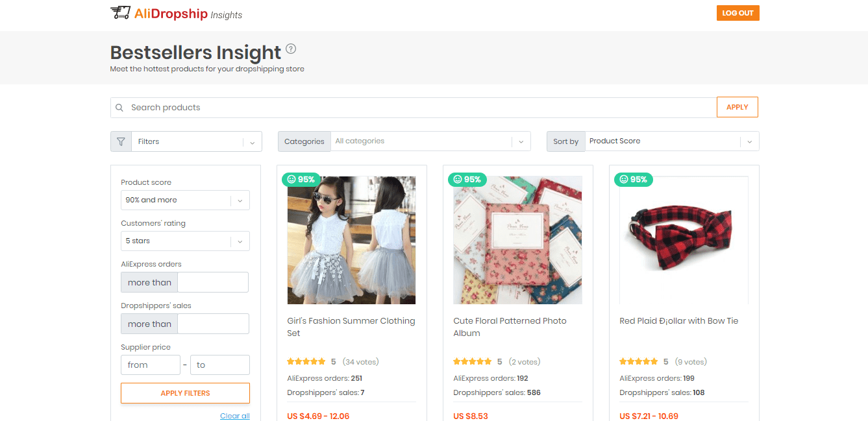868x421 pixels.
Task: Open the Product score dropdown
Action: [x=185, y=200]
